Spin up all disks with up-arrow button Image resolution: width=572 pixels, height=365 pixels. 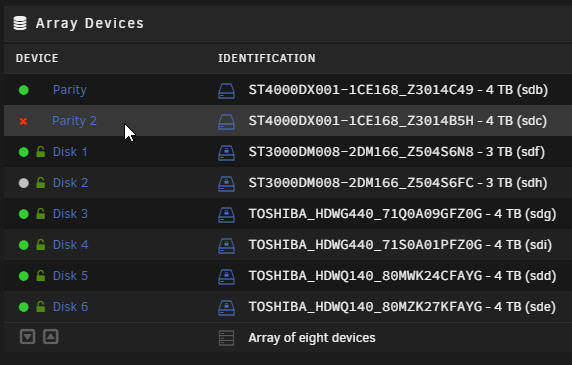[x=51, y=337]
